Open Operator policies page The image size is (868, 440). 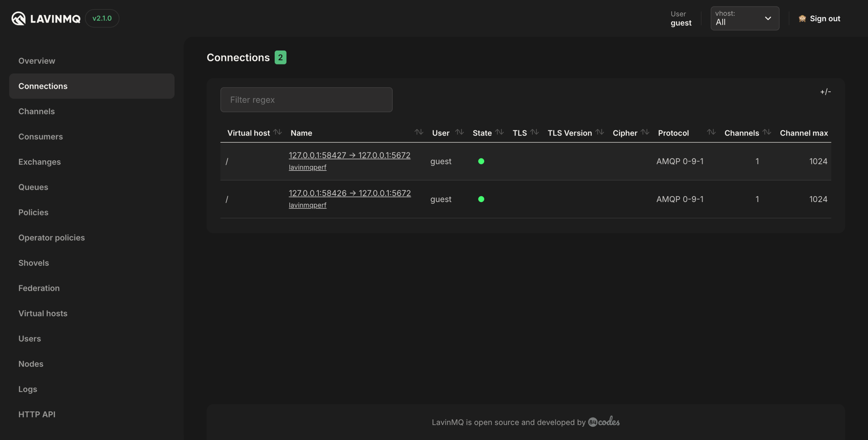pos(52,238)
